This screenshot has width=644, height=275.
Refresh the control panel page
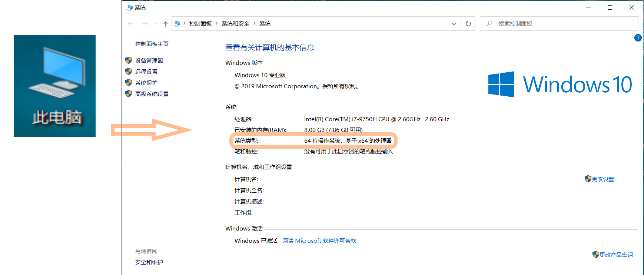pyautogui.click(x=468, y=24)
